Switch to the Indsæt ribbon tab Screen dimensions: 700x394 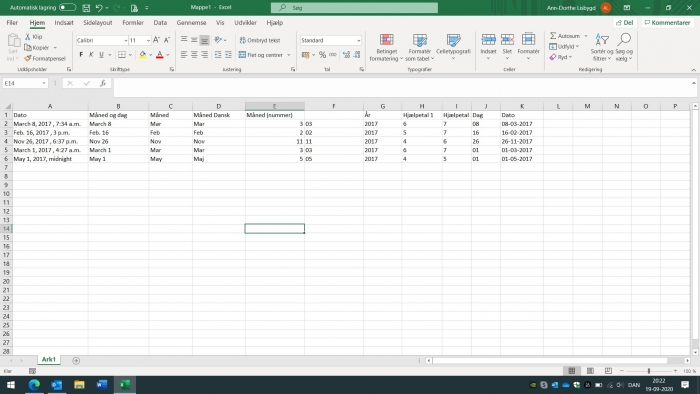tap(64, 23)
